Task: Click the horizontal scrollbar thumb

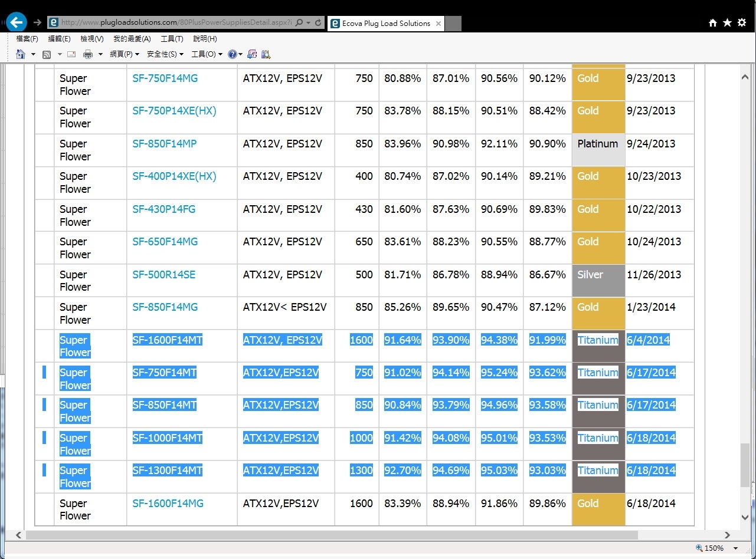Action: tap(332, 535)
